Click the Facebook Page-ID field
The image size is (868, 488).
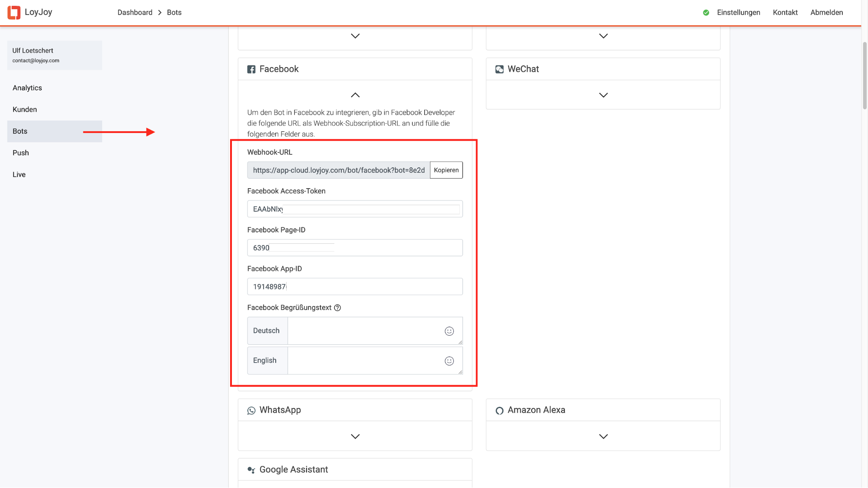tap(397, 248)
